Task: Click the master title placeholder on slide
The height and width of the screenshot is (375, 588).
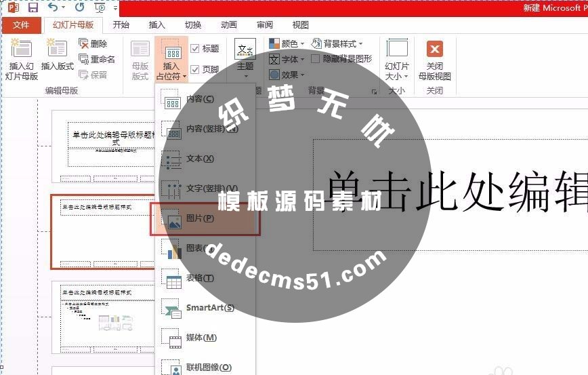Action: point(450,195)
